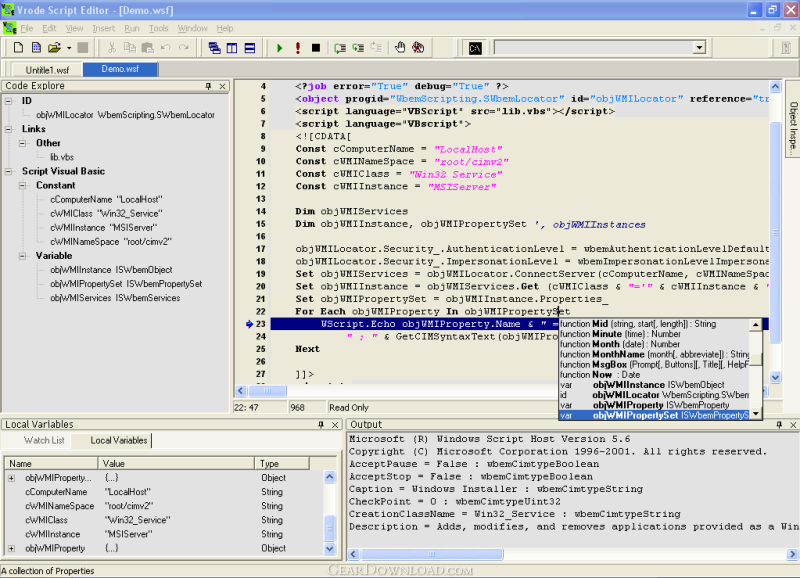The width and height of the screenshot is (800, 578).
Task: Pin the Output panel
Action: pyautogui.click(x=779, y=424)
